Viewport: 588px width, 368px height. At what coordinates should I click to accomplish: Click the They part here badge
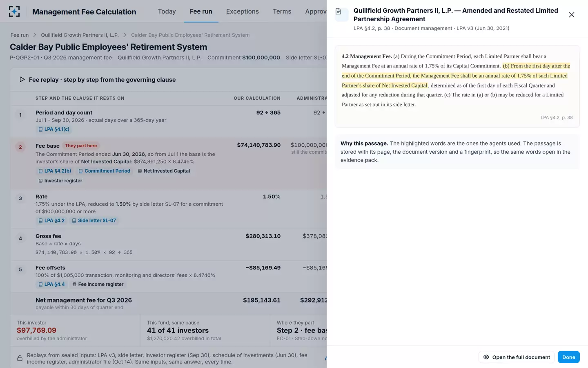tap(81, 146)
